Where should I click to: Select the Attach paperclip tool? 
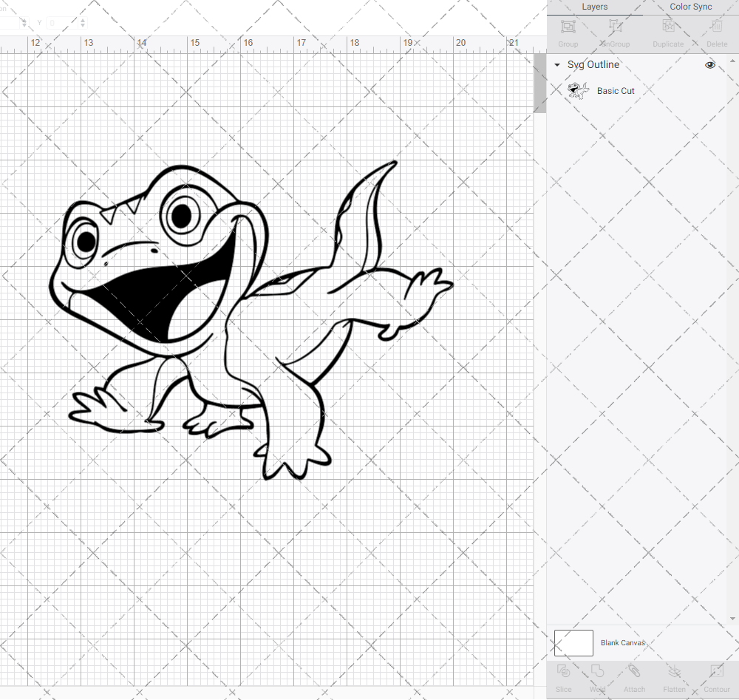pyautogui.click(x=634, y=672)
